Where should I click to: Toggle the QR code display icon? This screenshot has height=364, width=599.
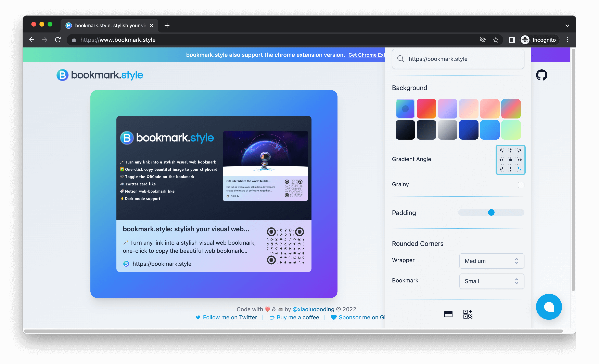pyautogui.click(x=468, y=314)
